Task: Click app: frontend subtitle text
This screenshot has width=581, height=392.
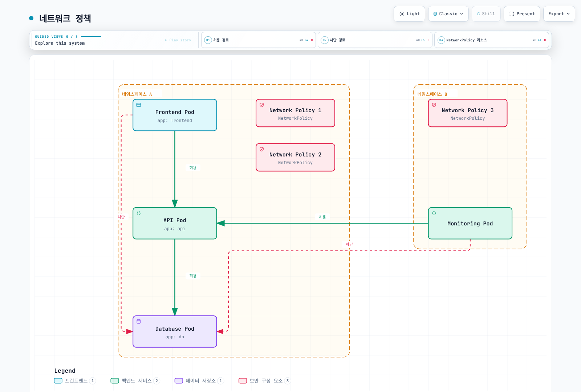Action: tap(175, 121)
